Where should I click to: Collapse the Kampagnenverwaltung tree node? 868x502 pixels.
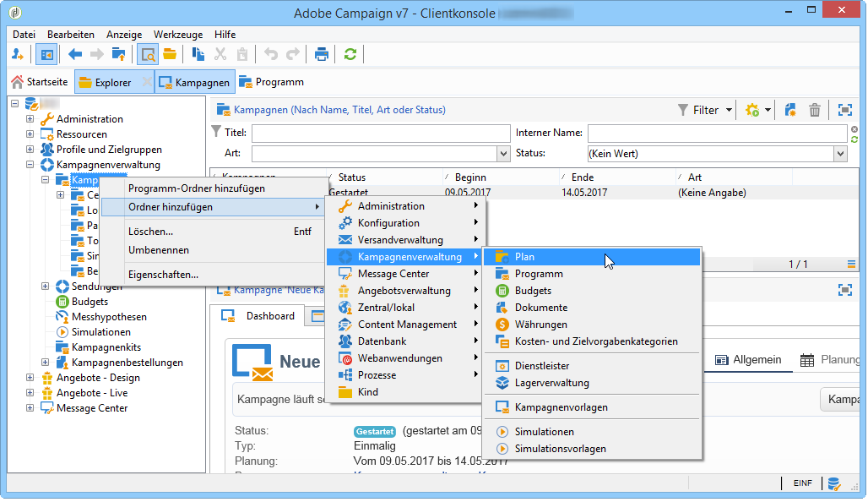[30, 165]
